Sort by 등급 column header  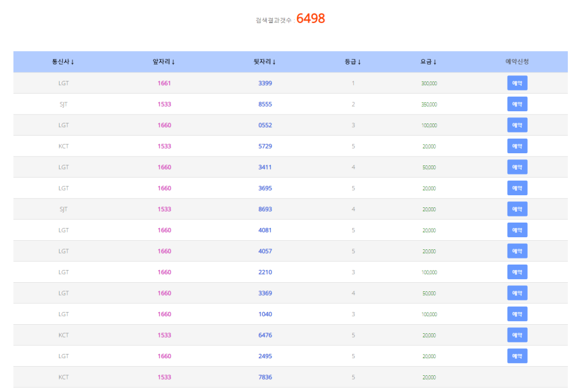353,61
